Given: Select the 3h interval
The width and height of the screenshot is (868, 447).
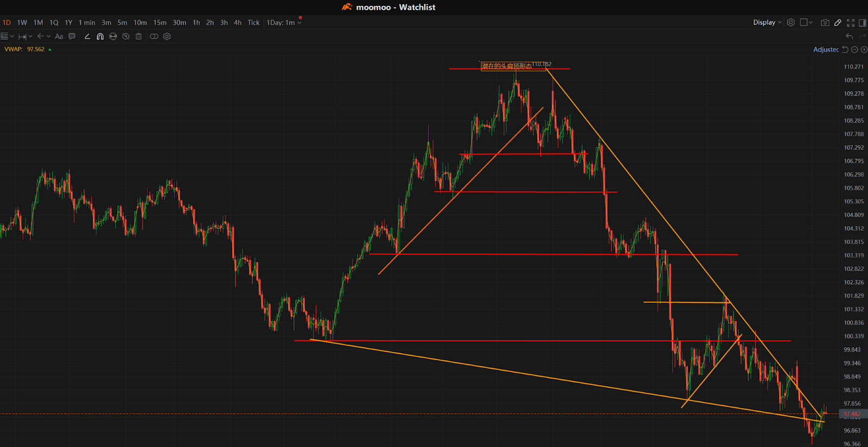Looking at the screenshot, I should tap(224, 23).
